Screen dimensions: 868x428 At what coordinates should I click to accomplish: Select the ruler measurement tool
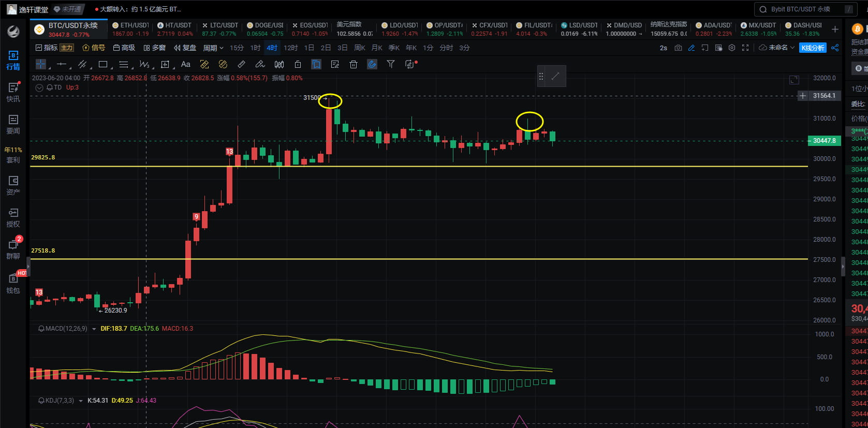241,64
